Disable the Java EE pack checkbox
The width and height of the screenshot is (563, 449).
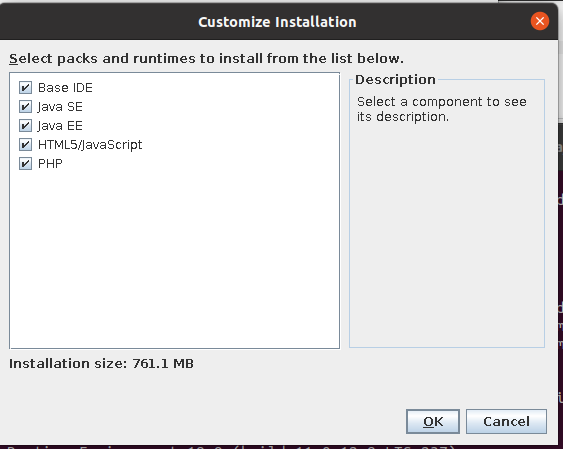pos(25,126)
